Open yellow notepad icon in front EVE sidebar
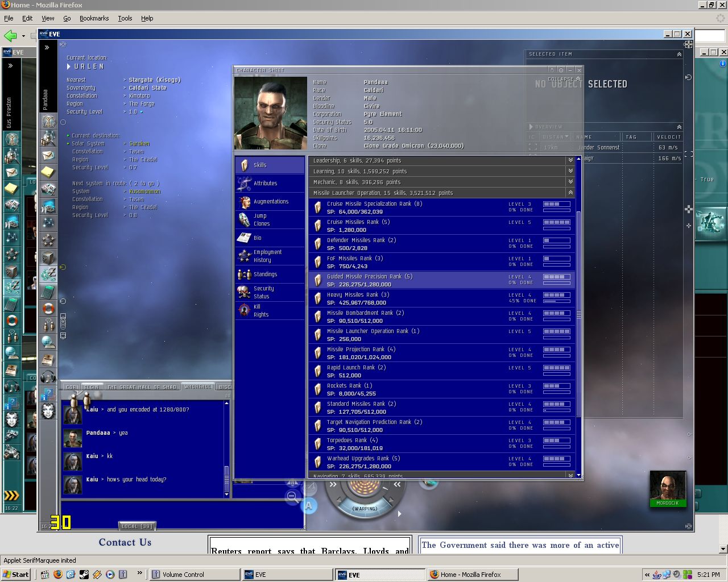The image size is (728, 582). tap(48, 172)
